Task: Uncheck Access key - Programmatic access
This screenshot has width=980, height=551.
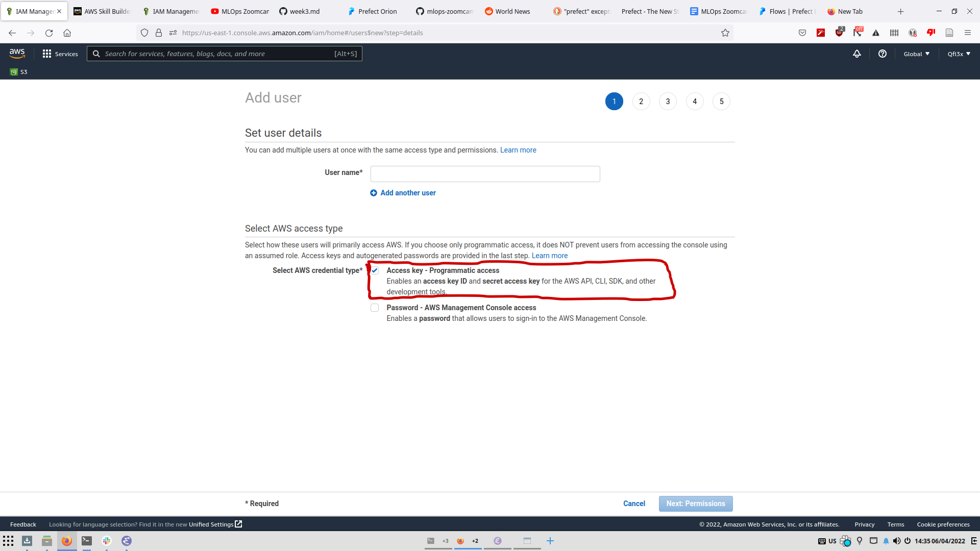Action: coord(375,270)
